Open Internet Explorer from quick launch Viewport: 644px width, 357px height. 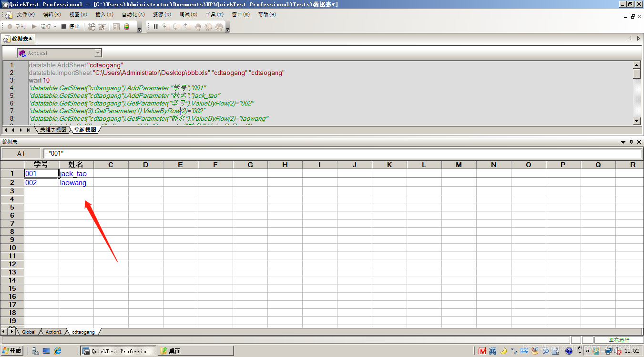click(58, 351)
